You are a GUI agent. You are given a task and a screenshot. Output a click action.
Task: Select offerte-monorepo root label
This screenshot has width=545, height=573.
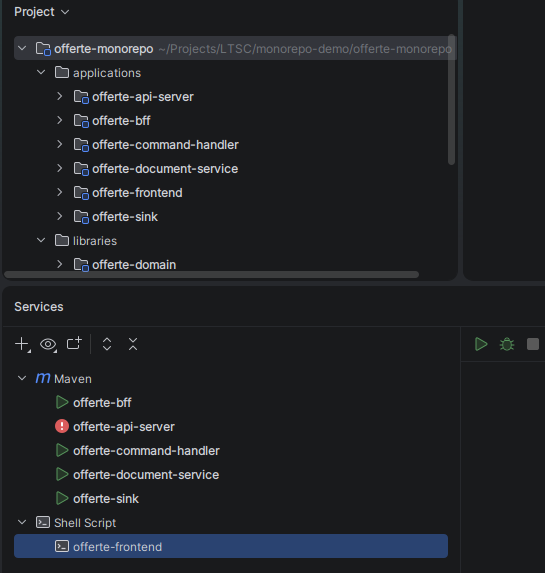pos(104,49)
